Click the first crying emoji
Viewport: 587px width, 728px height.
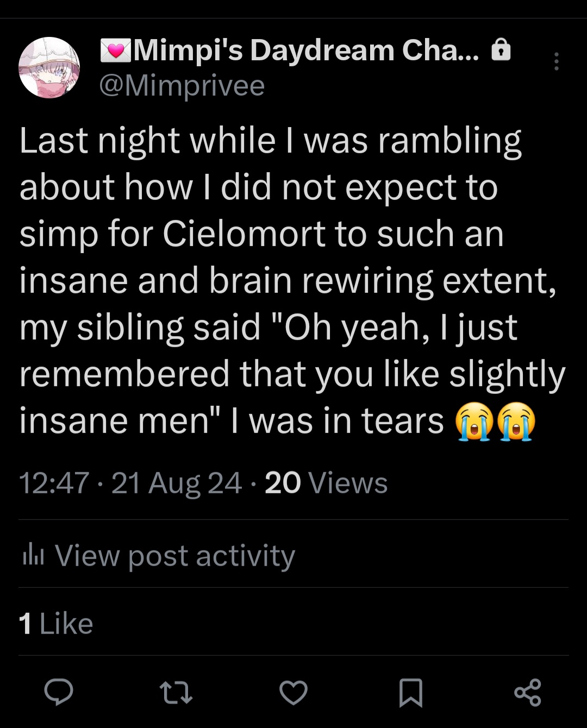click(x=474, y=422)
